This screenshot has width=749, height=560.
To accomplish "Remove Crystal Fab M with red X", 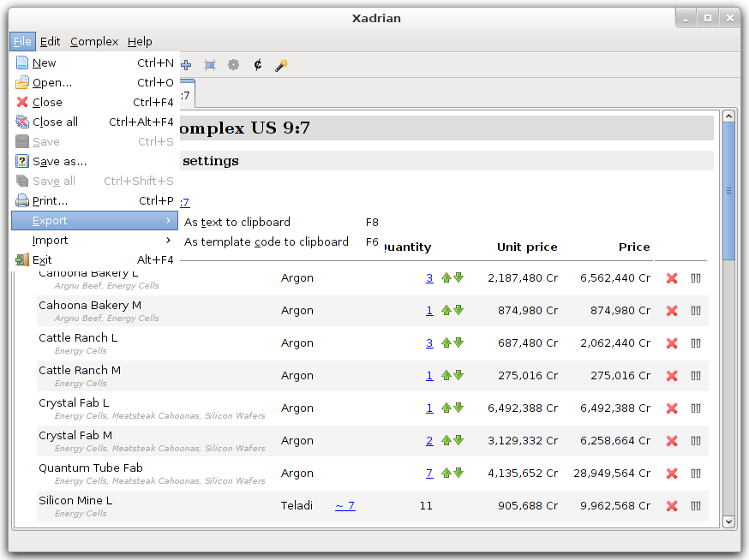I will 672,441.
